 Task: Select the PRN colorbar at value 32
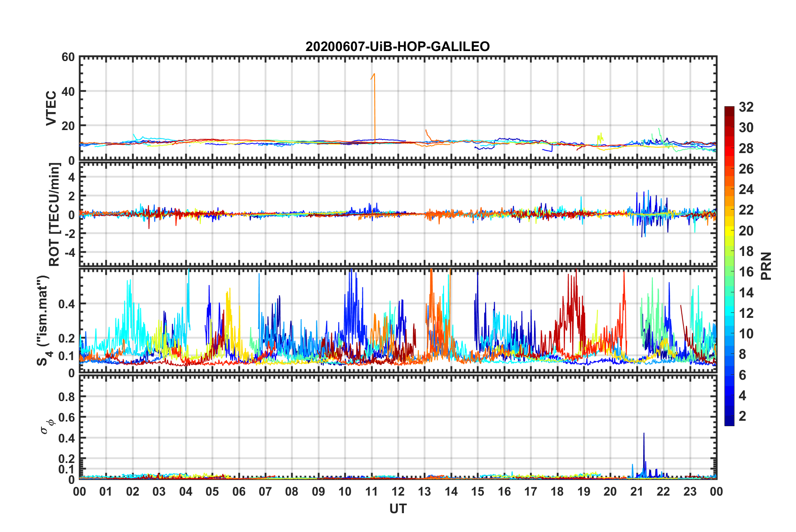coord(729,108)
